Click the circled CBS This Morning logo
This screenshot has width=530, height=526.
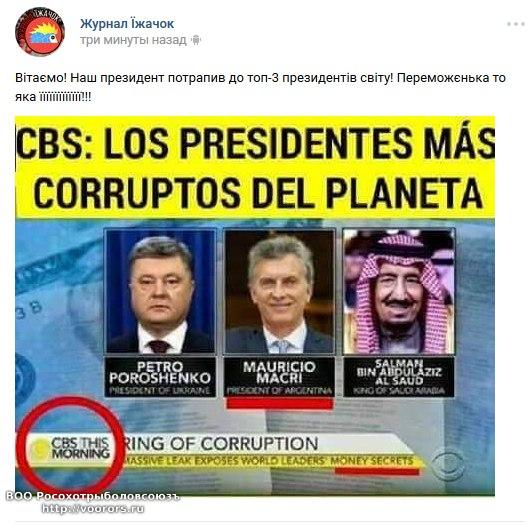[x=71, y=448]
